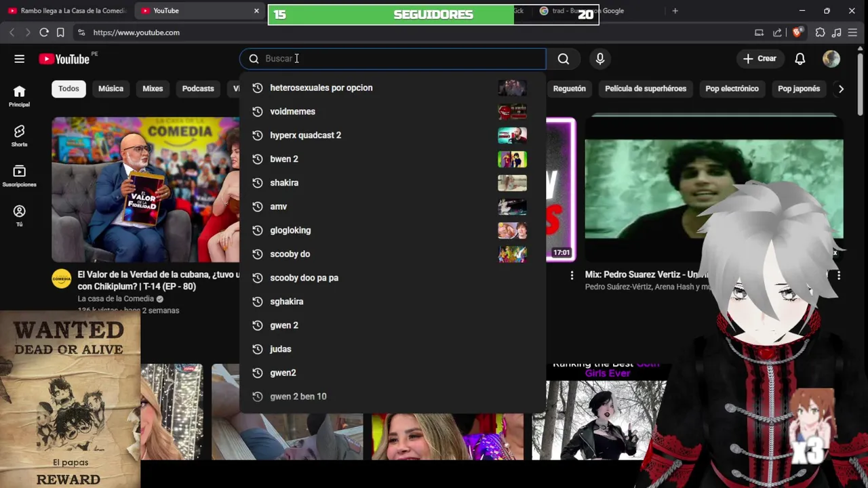868x488 pixels.
Task: Choose suggestion gwen2
Action: click(392, 372)
